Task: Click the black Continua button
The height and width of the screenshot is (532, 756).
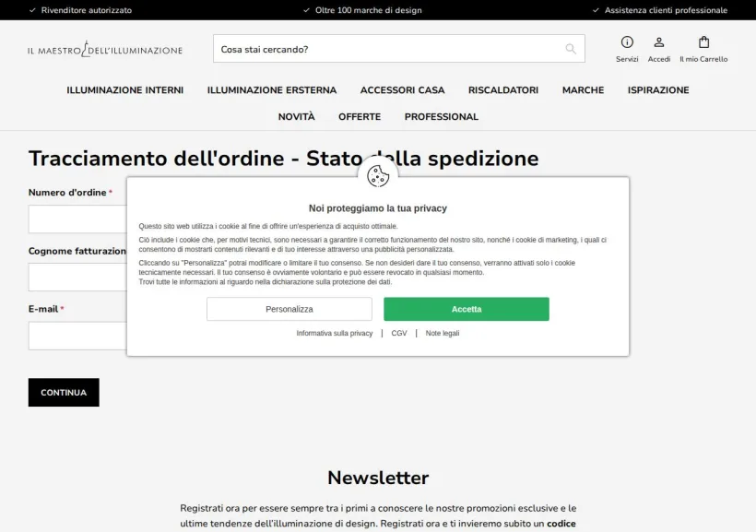Action: (x=64, y=392)
